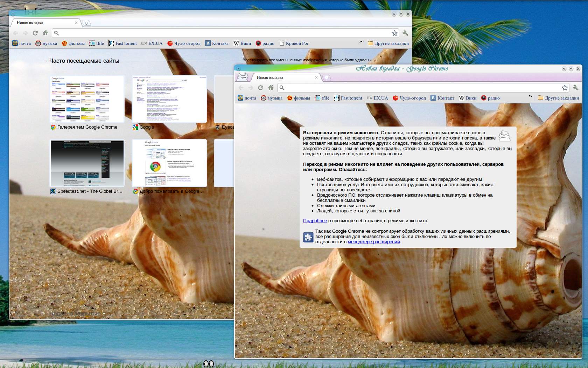Image resolution: width=588 pixels, height=368 pixels.
Task: Click Подробнее link about incognito browsing
Action: pyautogui.click(x=315, y=220)
